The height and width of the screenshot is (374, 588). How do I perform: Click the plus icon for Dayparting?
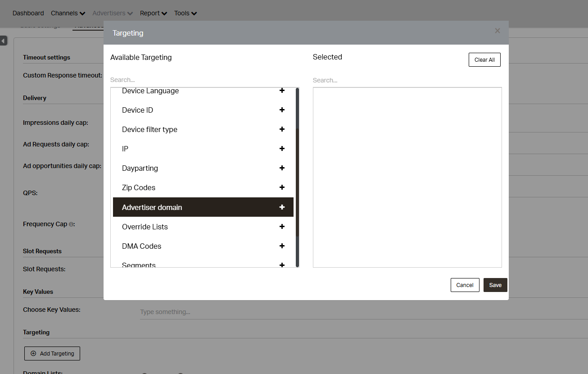(282, 168)
